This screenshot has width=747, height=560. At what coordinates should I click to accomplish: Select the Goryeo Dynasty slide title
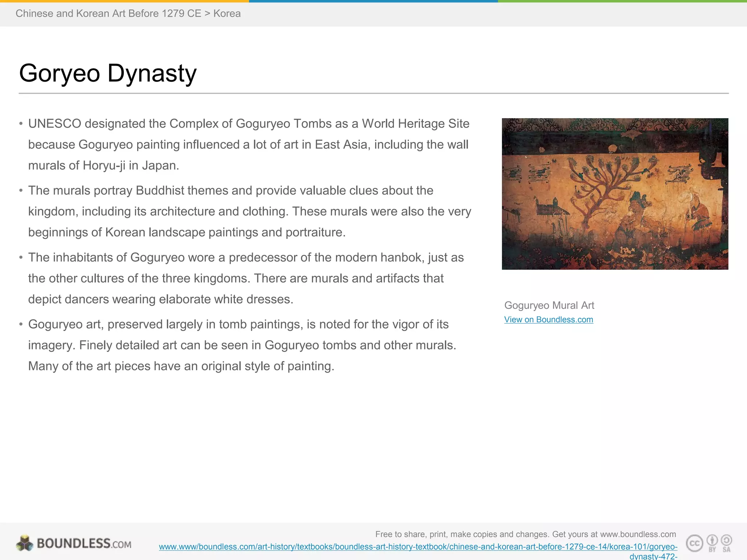point(108,73)
